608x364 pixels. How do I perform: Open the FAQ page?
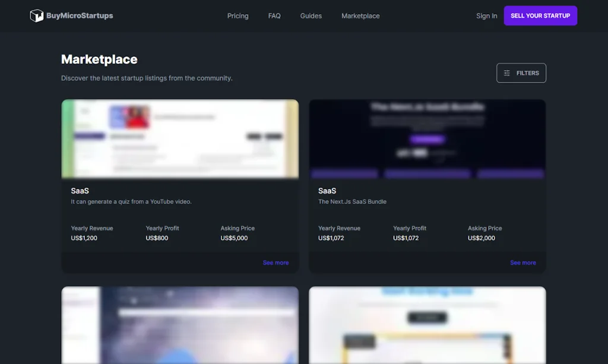point(274,16)
